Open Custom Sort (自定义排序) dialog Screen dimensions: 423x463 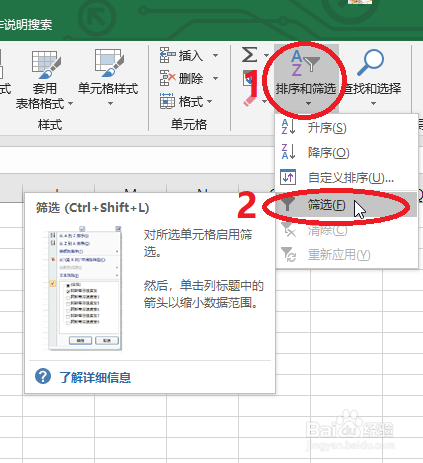[346, 177]
